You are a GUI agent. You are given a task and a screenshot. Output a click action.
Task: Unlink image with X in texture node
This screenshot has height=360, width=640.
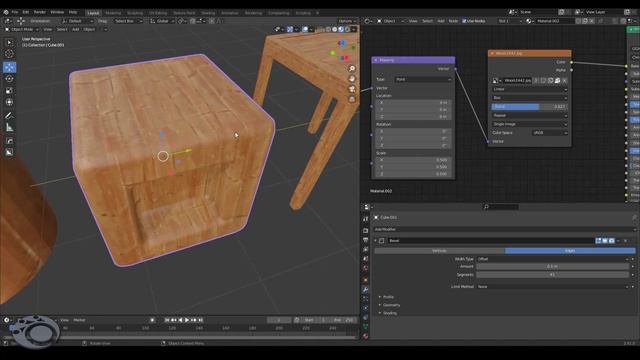[x=565, y=81]
